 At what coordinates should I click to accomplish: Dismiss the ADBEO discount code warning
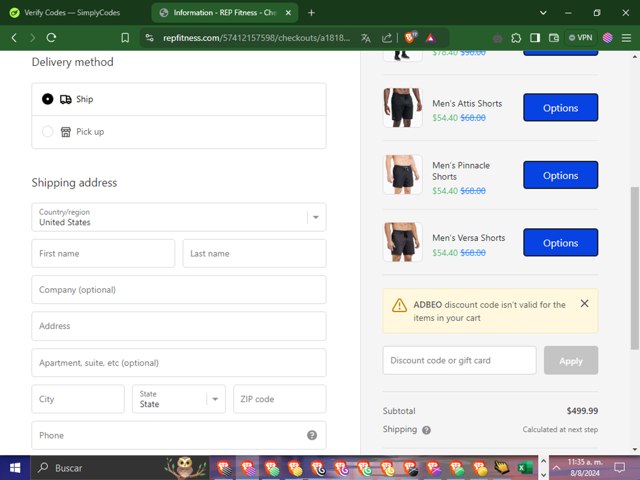coord(584,304)
